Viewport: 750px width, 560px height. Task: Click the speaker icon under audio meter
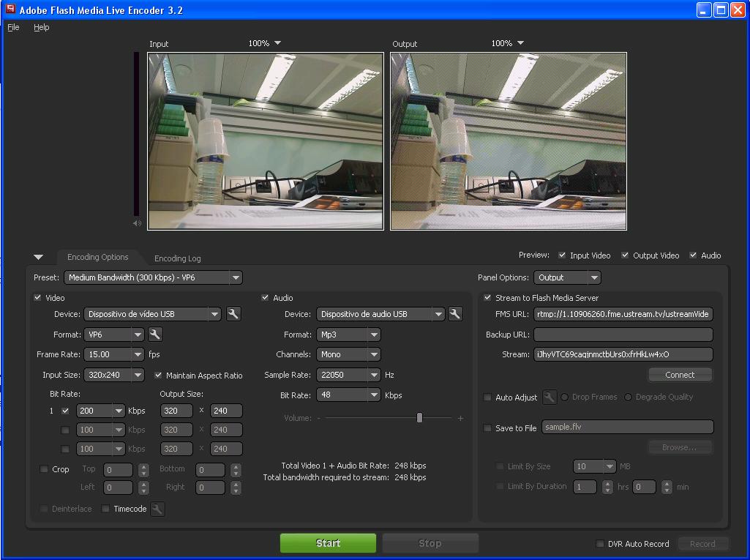pyautogui.click(x=138, y=223)
